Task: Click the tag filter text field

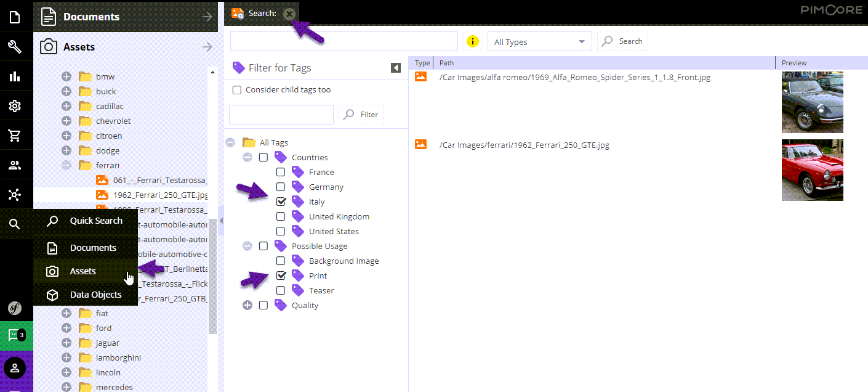Action: (281, 115)
